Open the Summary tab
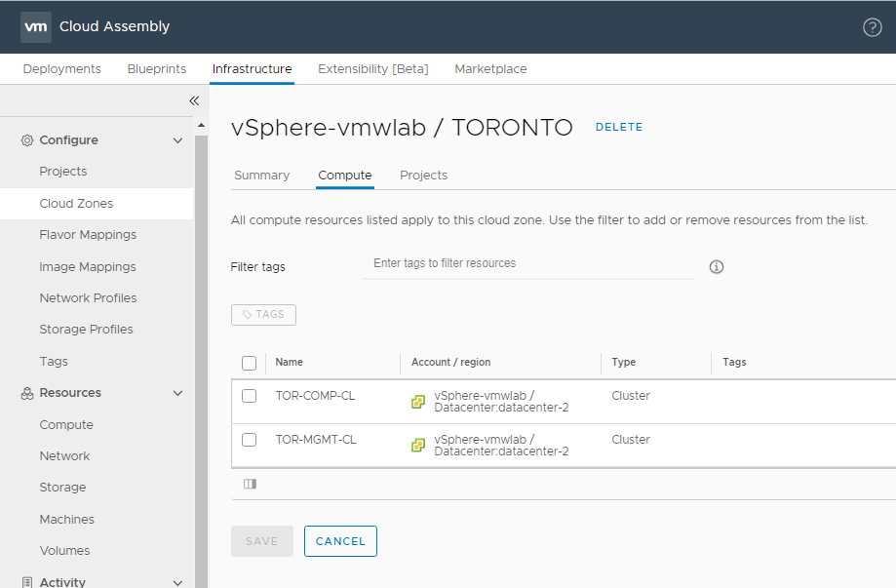The width and height of the screenshot is (896, 588). [261, 176]
